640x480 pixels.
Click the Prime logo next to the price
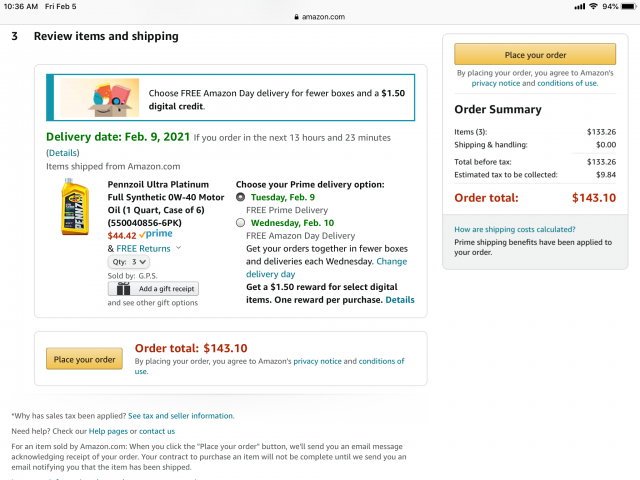[157, 234]
